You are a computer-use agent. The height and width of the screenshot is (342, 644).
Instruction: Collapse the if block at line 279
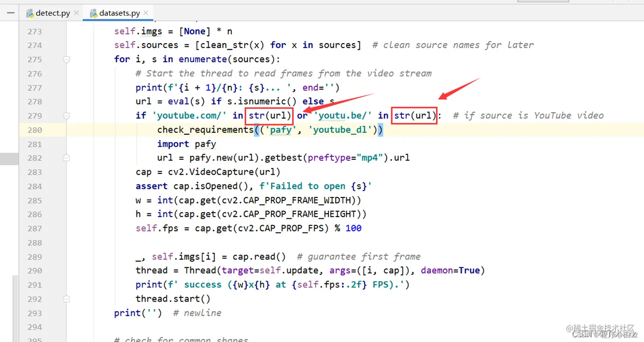point(66,116)
